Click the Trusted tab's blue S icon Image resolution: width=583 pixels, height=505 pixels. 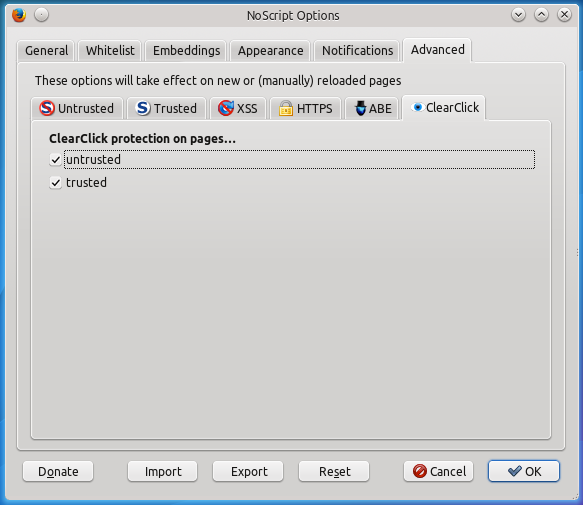[143, 108]
